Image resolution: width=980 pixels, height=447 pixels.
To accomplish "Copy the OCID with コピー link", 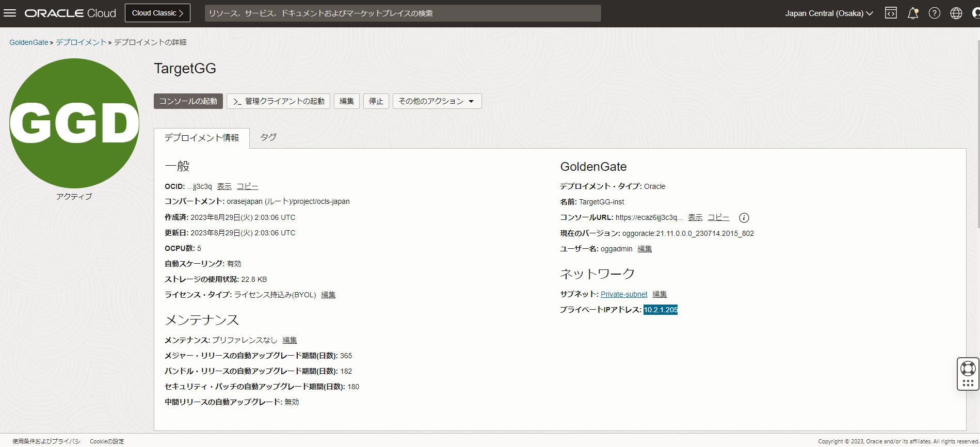I will pyautogui.click(x=248, y=186).
